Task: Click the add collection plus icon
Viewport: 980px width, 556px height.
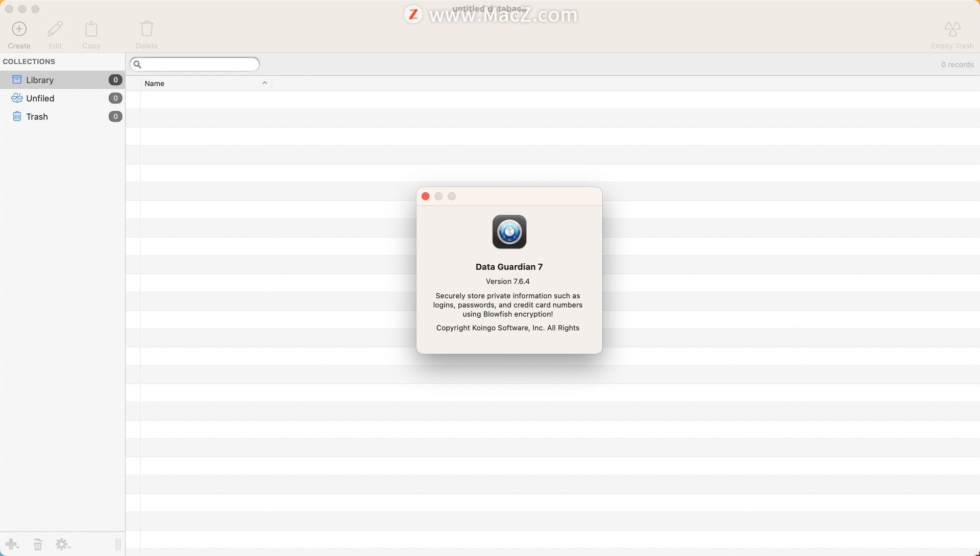Action: [x=11, y=544]
